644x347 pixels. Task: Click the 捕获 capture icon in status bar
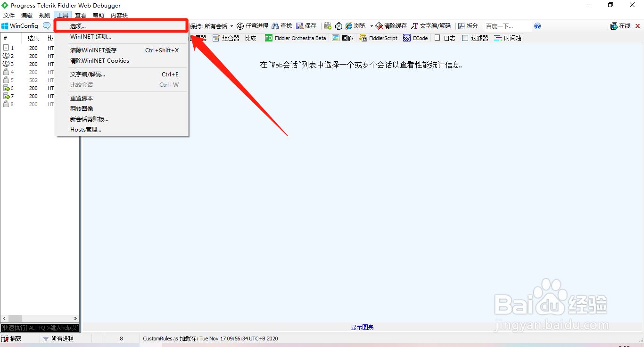click(x=5, y=339)
